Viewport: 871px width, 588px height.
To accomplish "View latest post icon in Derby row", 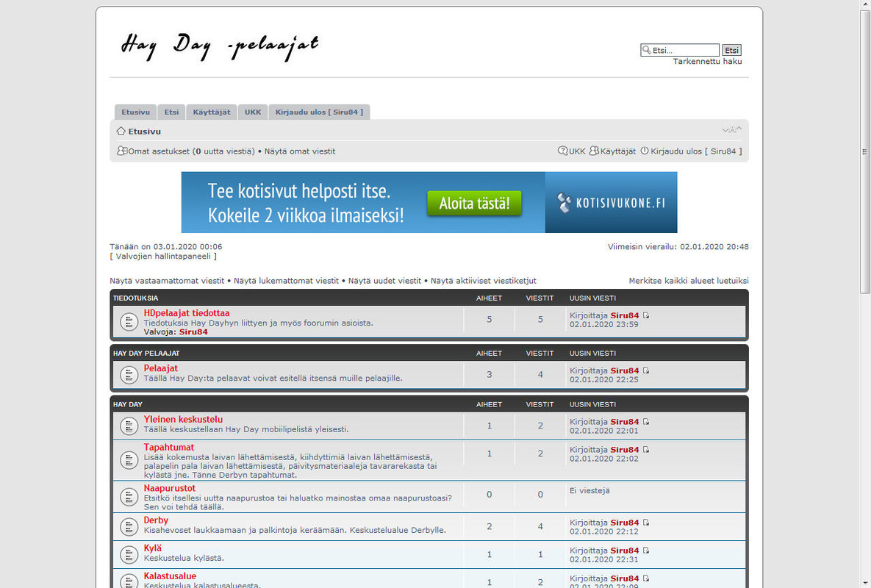I will click(645, 523).
